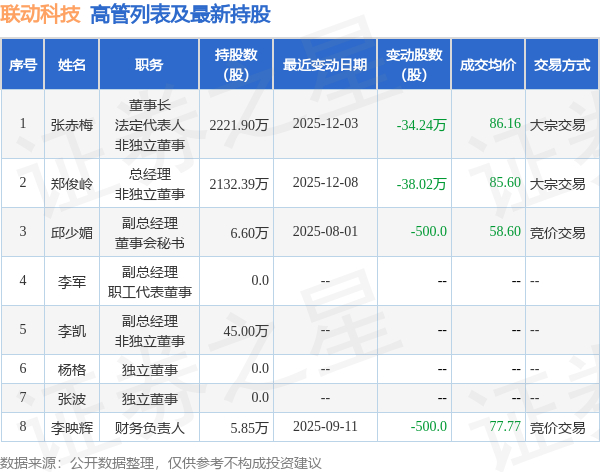The image size is (600, 472).
Task: Click the 变动股数(股) column header
Action: 414,64
